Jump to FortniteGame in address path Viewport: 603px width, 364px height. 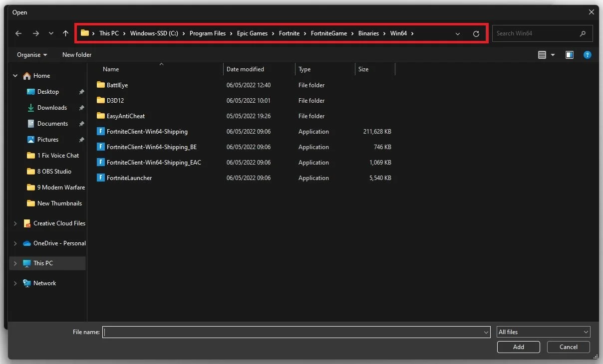[328, 33]
